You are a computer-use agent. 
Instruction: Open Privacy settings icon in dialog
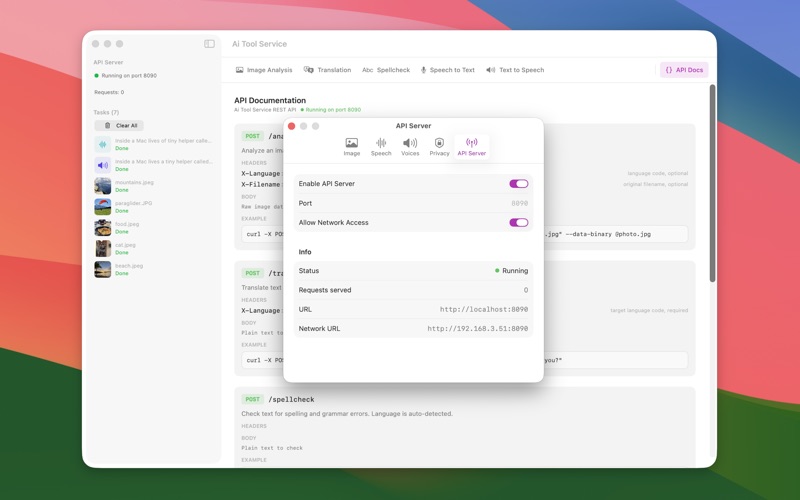pyautogui.click(x=439, y=147)
